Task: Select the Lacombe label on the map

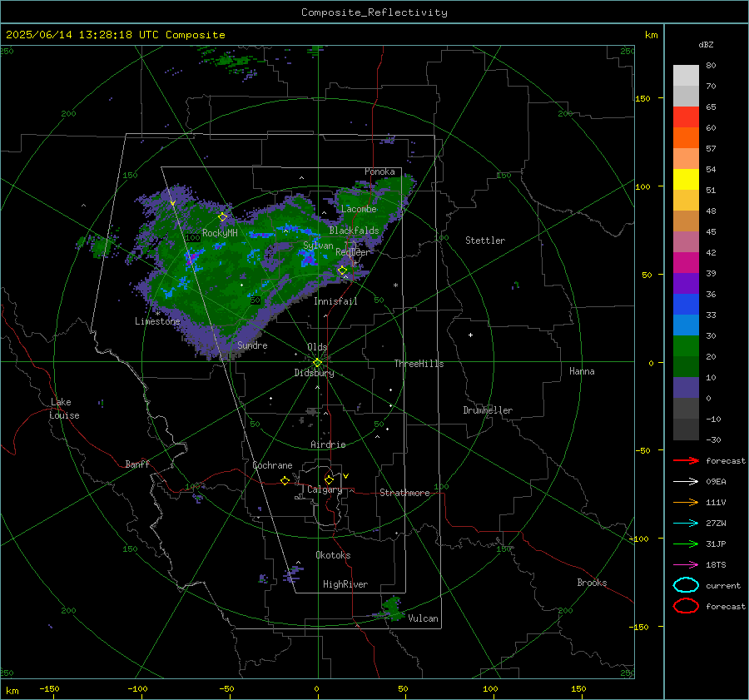Action: 359,209
